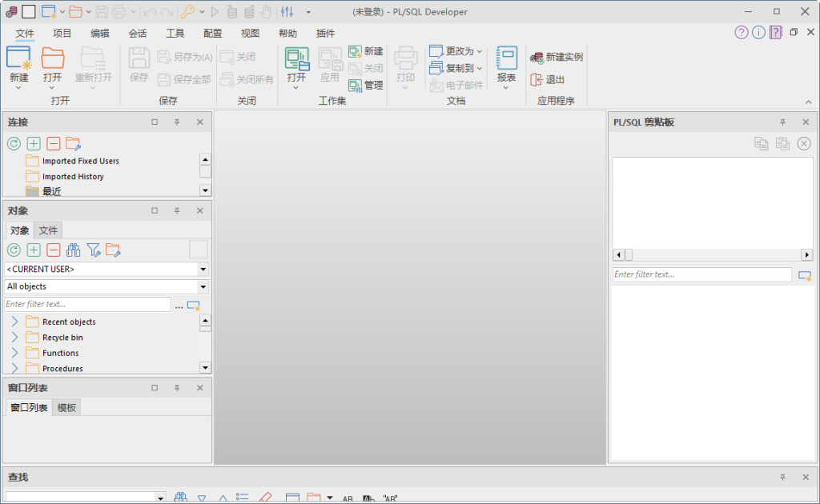
Task: Click the folder edit icon in 连接 panel
Action: click(x=73, y=143)
